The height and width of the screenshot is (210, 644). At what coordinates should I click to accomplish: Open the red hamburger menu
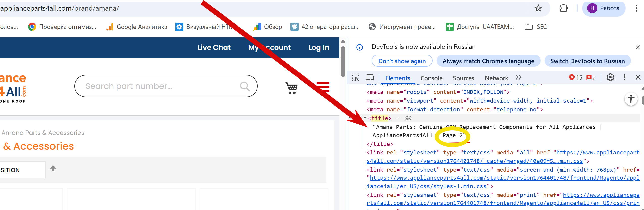(x=323, y=87)
